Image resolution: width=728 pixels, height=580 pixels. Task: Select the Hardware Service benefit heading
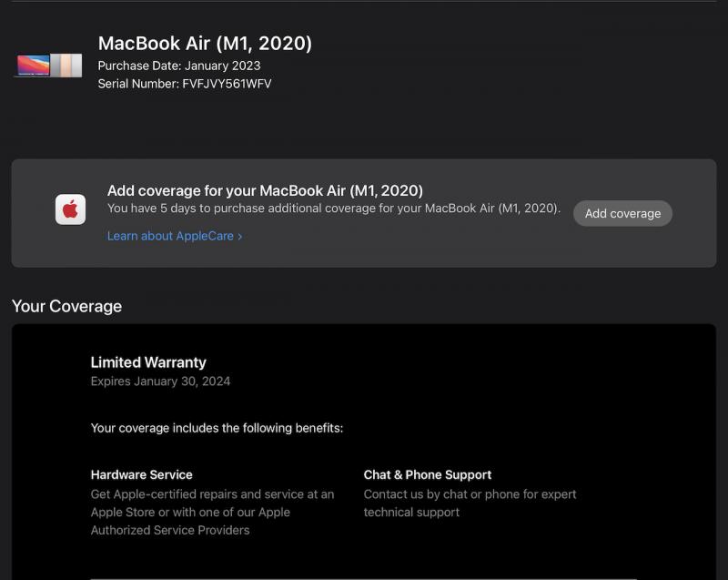pyautogui.click(x=141, y=474)
